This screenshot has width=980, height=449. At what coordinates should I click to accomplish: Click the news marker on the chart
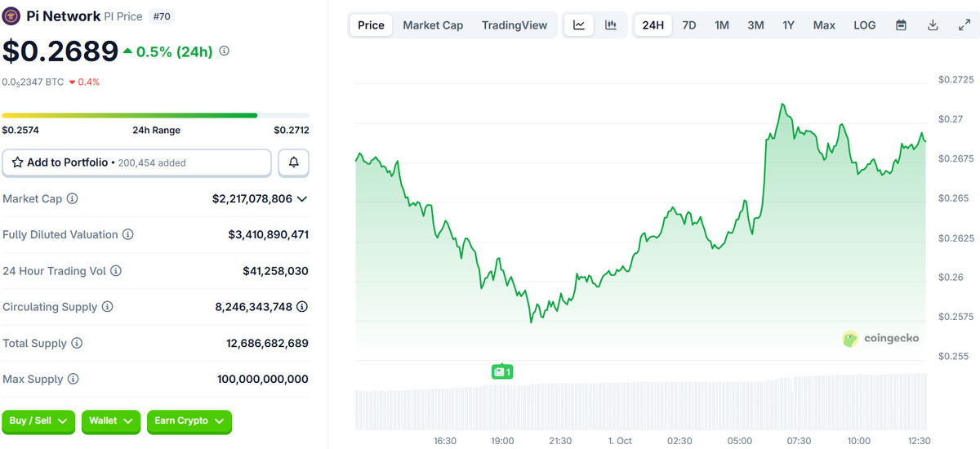(501, 372)
